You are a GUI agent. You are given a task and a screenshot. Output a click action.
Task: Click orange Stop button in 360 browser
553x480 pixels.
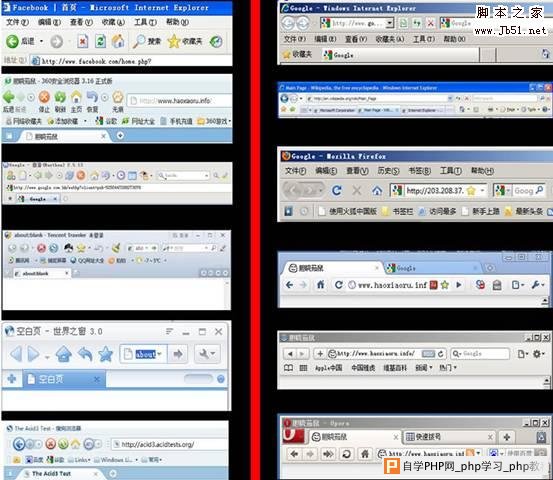click(x=44, y=97)
